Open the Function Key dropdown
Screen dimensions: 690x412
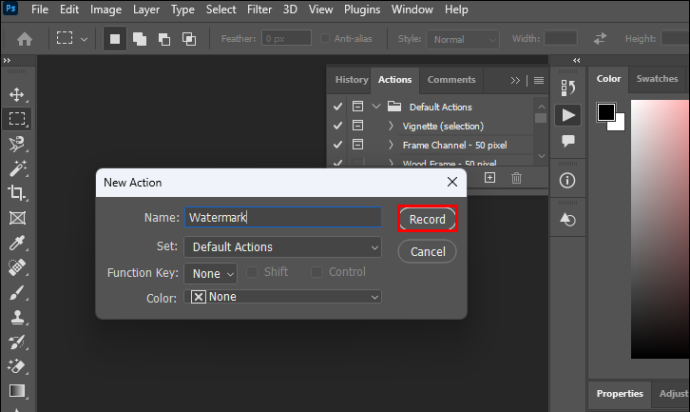pos(210,273)
